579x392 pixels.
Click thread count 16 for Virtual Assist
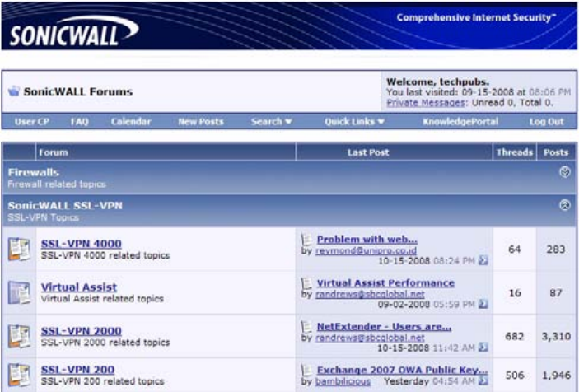tap(515, 292)
